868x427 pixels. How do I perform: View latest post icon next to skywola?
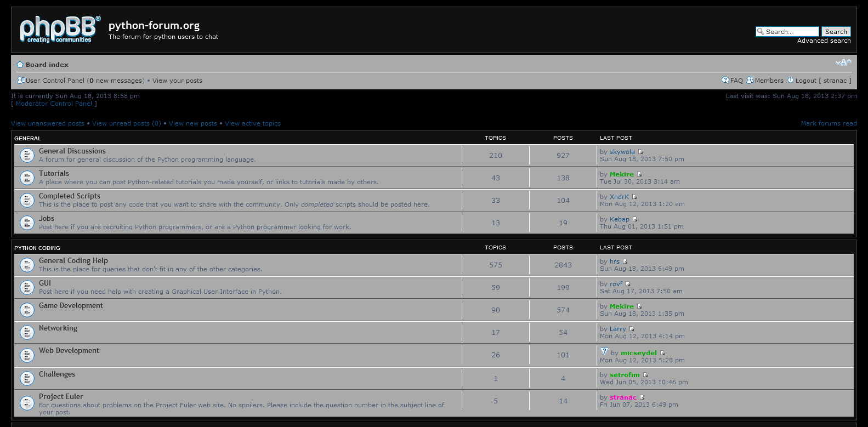pyautogui.click(x=640, y=152)
